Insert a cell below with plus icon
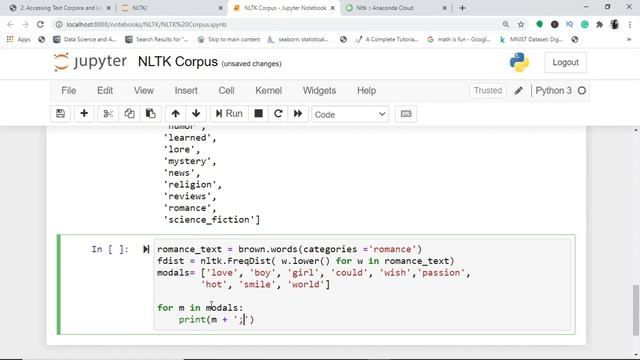This screenshot has width=640, height=360. click(84, 114)
